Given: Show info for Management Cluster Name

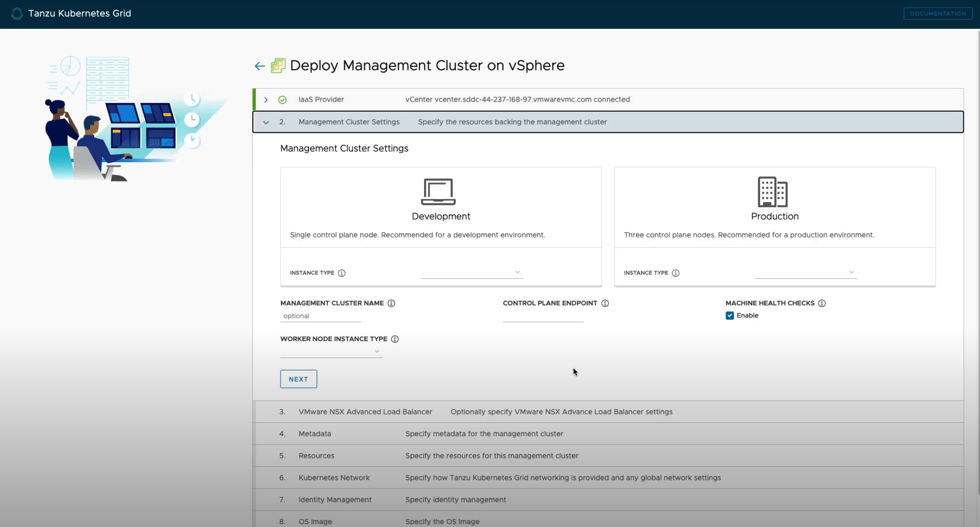Looking at the screenshot, I should 391,303.
